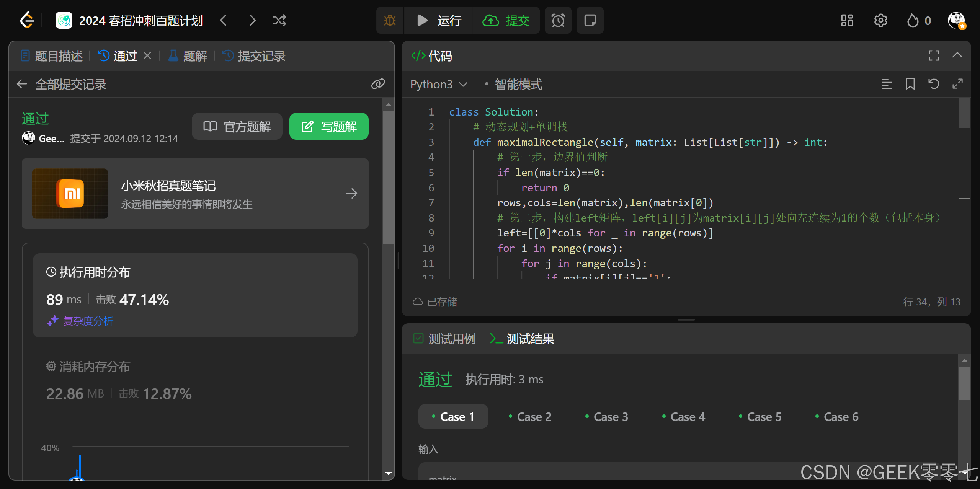Click 复杂度分析 complexity analysis link
The height and width of the screenshot is (489, 980).
click(x=88, y=321)
